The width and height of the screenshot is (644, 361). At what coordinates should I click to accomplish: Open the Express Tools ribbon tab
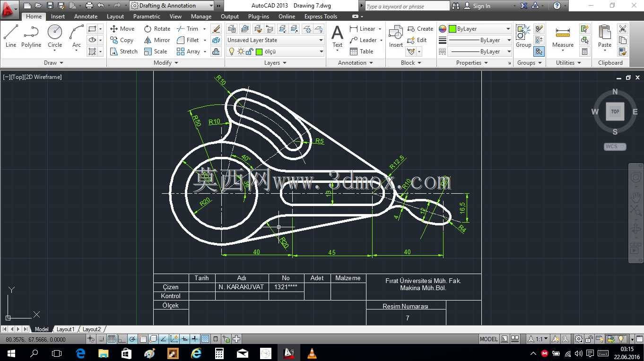321,17
